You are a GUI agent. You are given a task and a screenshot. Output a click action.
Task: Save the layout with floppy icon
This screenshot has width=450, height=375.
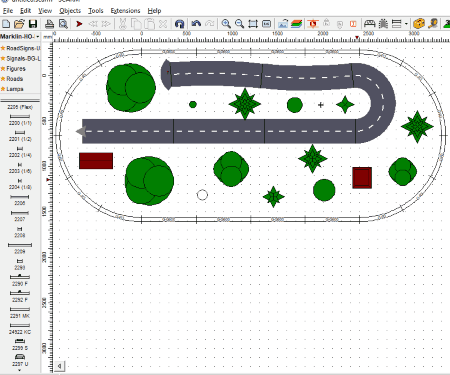click(33, 24)
